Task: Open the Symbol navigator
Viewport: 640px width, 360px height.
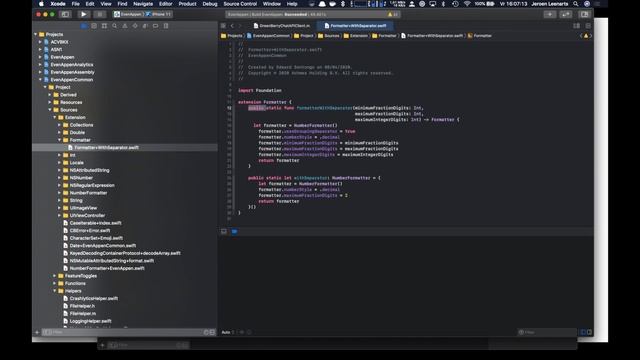Action: coord(104,26)
